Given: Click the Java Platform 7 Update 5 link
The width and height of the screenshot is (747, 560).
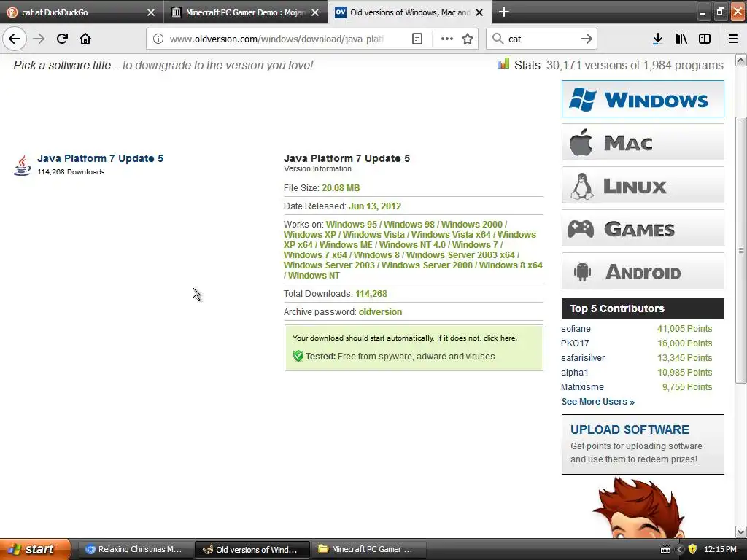Looking at the screenshot, I should point(100,158).
